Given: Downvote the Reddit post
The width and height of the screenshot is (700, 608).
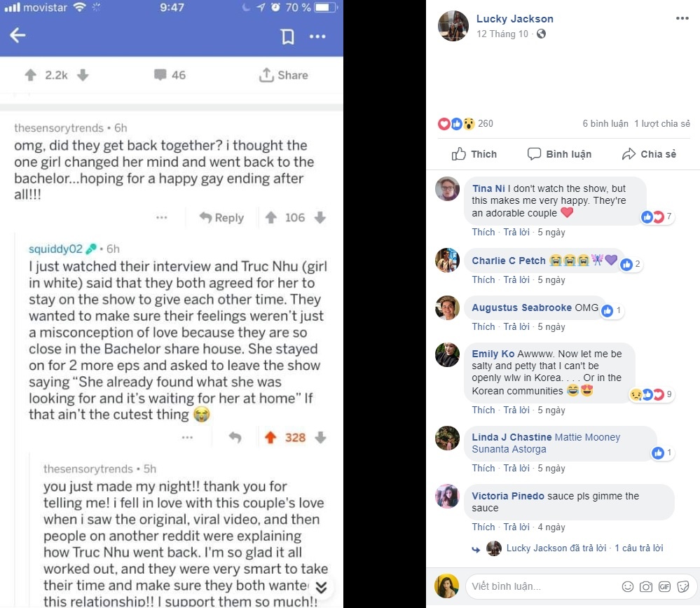Looking at the screenshot, I should pos(83,75).
